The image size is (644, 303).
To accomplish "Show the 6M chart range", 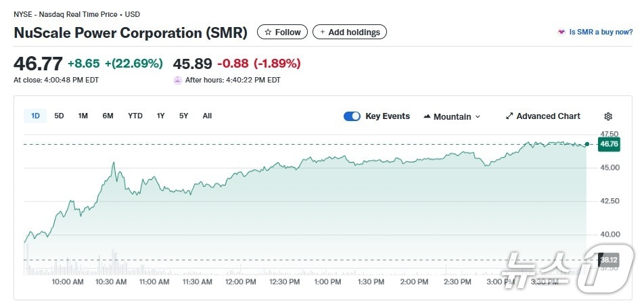I will pos(108,116).
